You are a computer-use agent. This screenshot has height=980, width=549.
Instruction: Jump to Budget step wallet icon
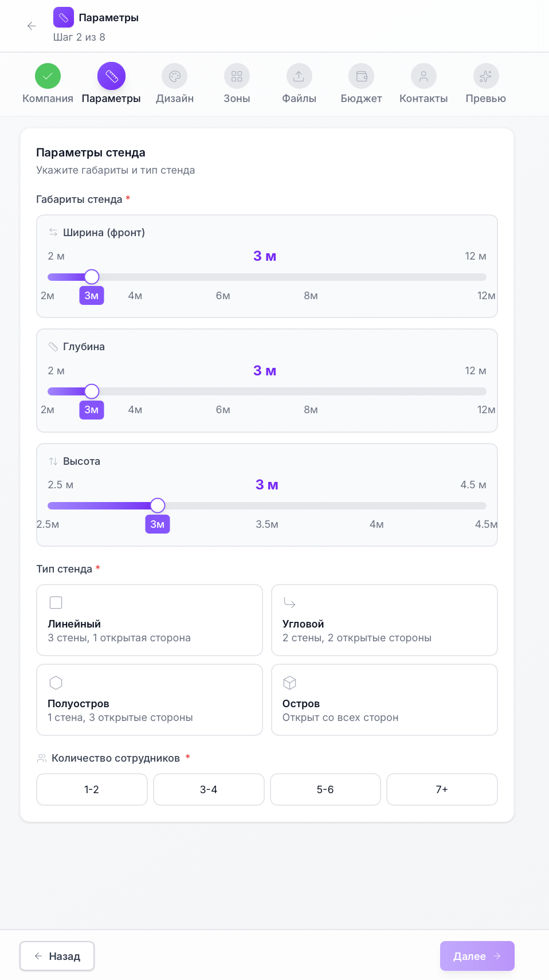(x=361, y=76)
